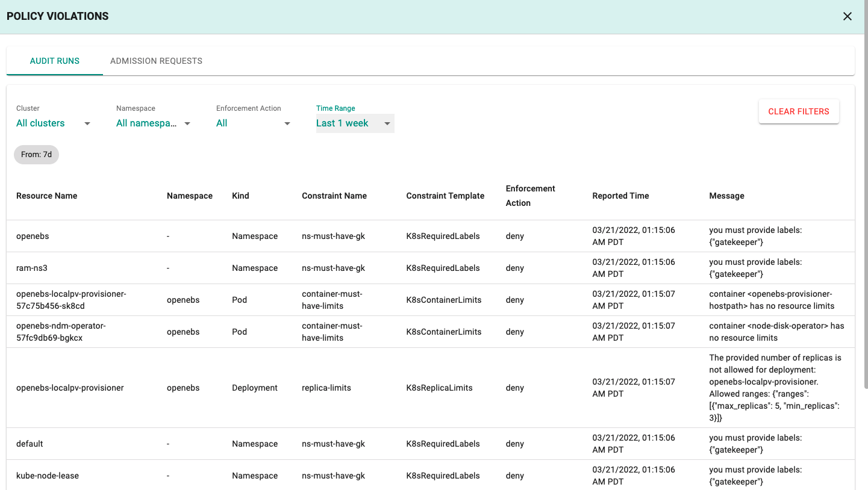
Task: Click 'K8sContainerLimits' in the sk8cd pod row
Action: click(x=444, y=300)
